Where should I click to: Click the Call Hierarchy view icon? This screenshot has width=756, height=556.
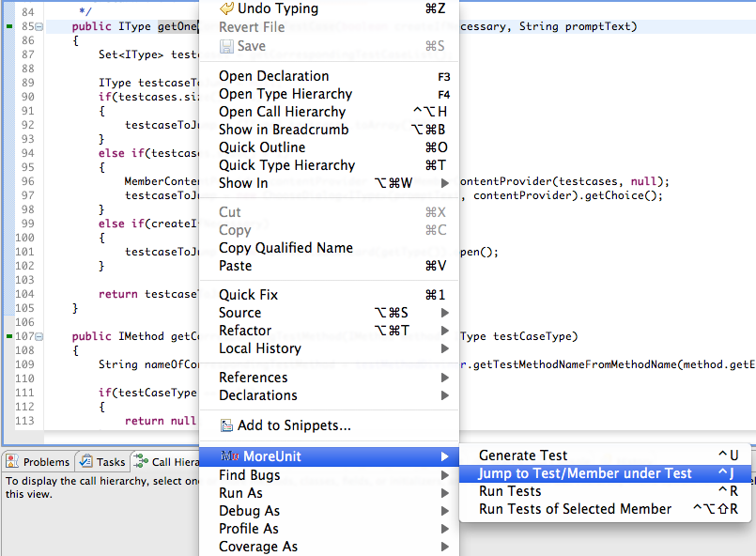click(141, 461)
